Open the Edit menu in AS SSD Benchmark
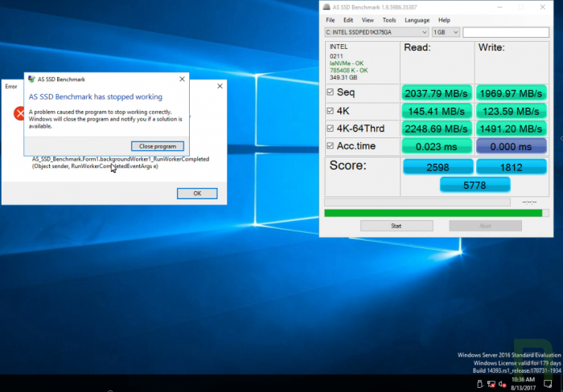This screenshot has height=392, width=563. point(348,20)
